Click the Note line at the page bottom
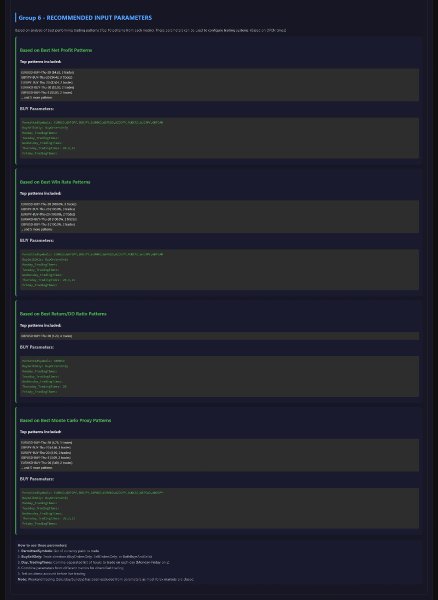The image size is (438, 600). tap(106, 579)
